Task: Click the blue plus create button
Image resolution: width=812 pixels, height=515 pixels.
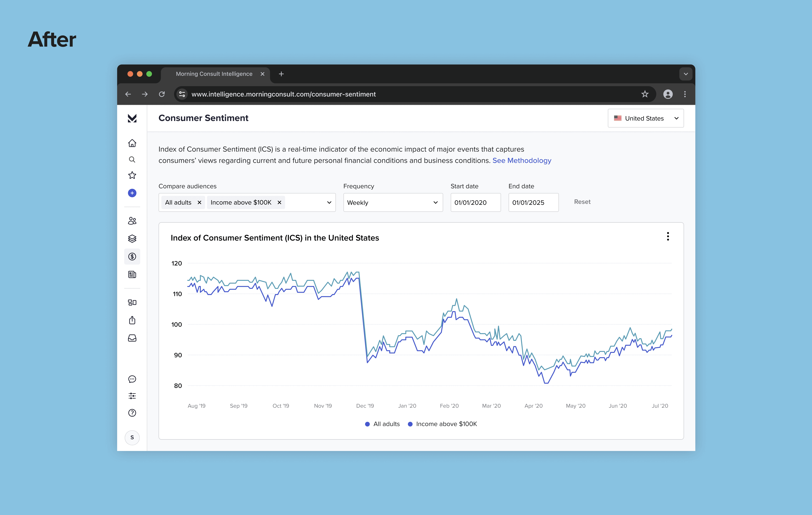Action: point(132,193)
